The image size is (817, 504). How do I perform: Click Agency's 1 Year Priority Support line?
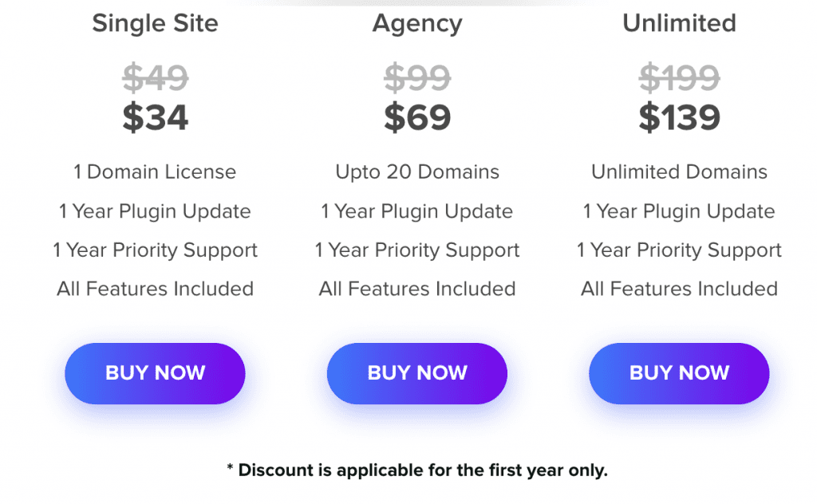(417, 250)
